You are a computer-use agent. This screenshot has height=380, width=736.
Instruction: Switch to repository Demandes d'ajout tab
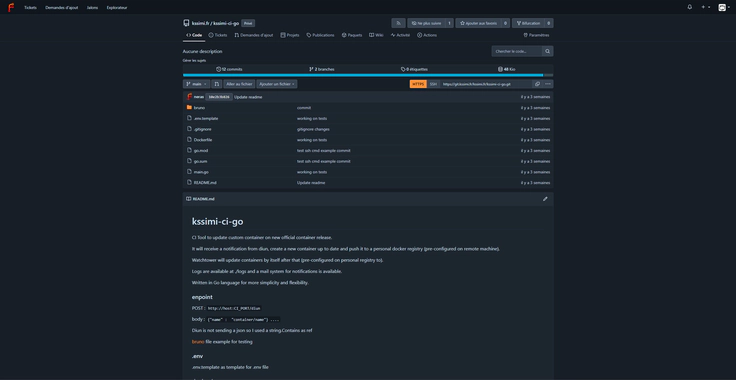[253, 35]
